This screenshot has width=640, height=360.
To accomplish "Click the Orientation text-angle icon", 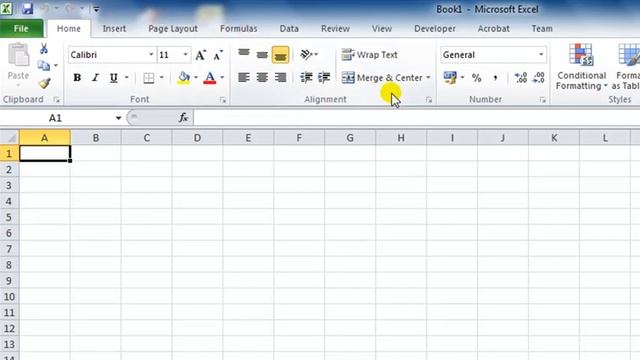I will point(306,54).
